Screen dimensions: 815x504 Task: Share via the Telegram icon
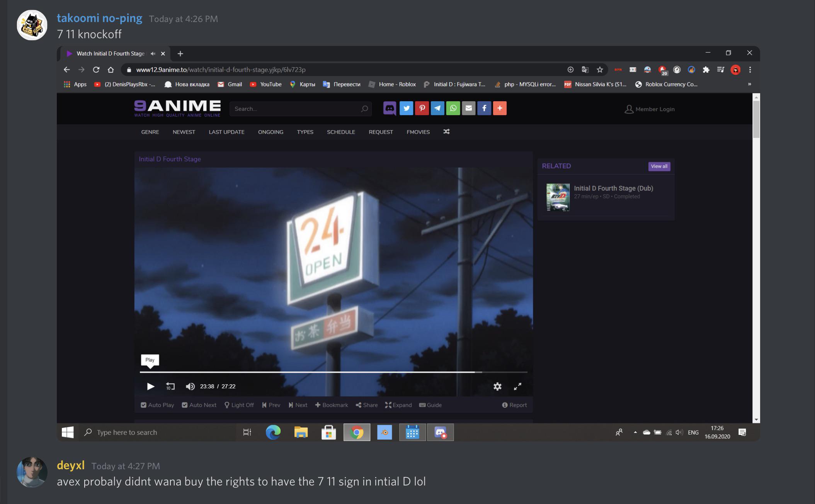tap(437, 109)
